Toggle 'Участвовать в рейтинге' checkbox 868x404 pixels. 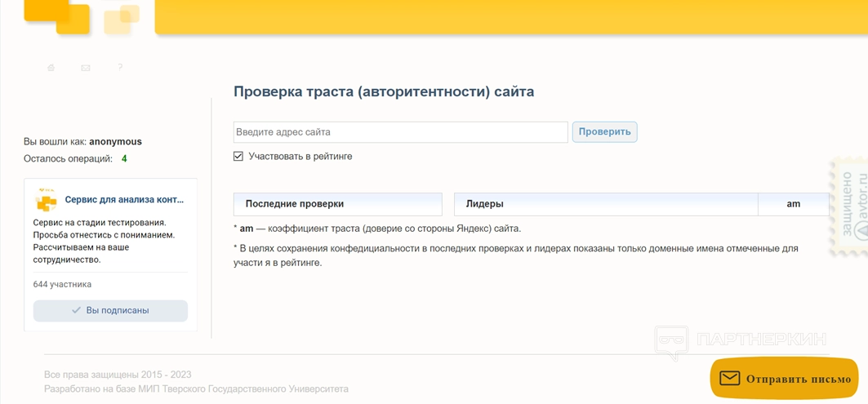(238, 156)
